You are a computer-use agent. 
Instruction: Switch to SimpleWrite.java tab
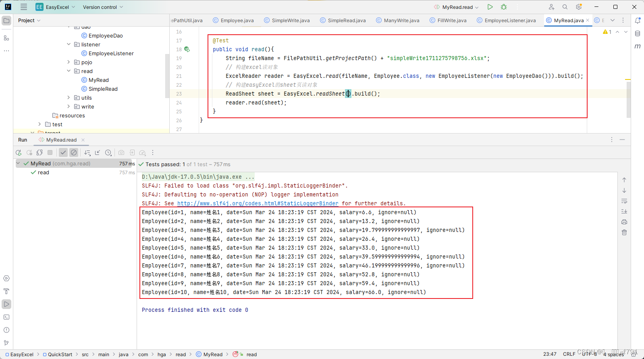point(287,20)
